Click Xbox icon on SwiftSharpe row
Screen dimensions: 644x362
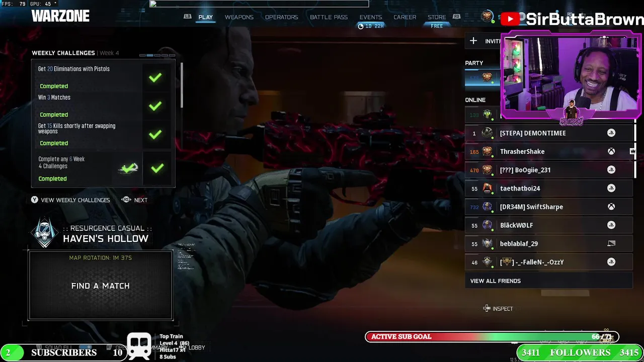pos(611,207)
